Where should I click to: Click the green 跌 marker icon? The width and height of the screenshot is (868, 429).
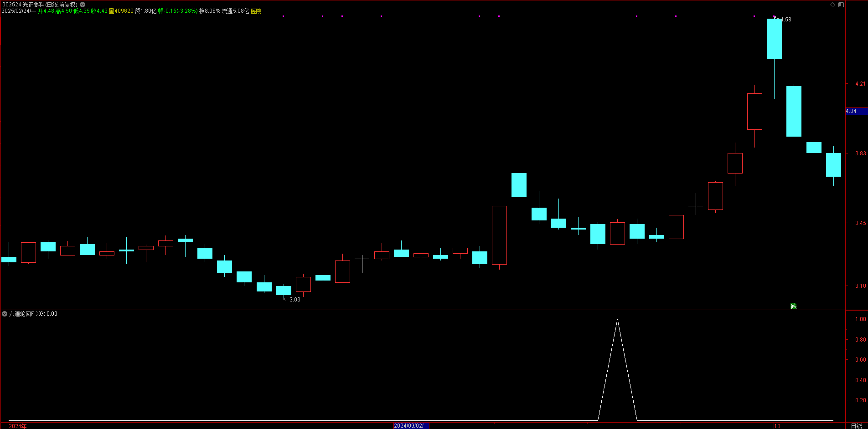point(793,306)
